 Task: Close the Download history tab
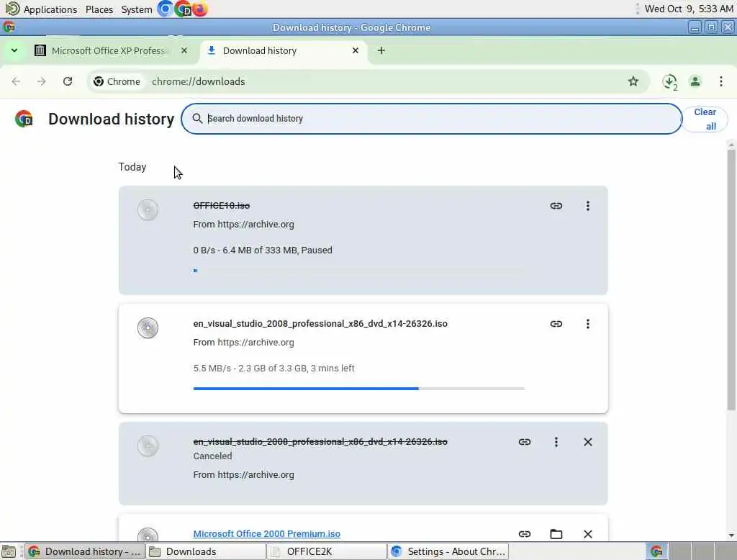point(356,50)
